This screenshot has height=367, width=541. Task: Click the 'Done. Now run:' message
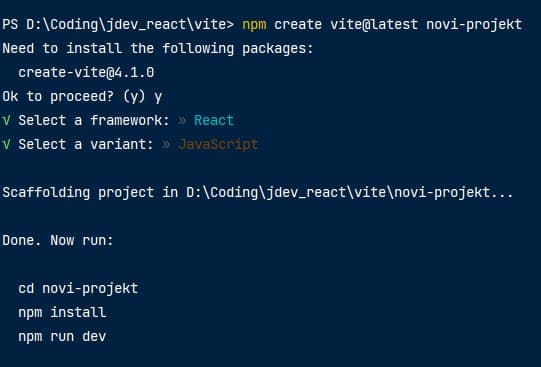click(x=58, y=240)
